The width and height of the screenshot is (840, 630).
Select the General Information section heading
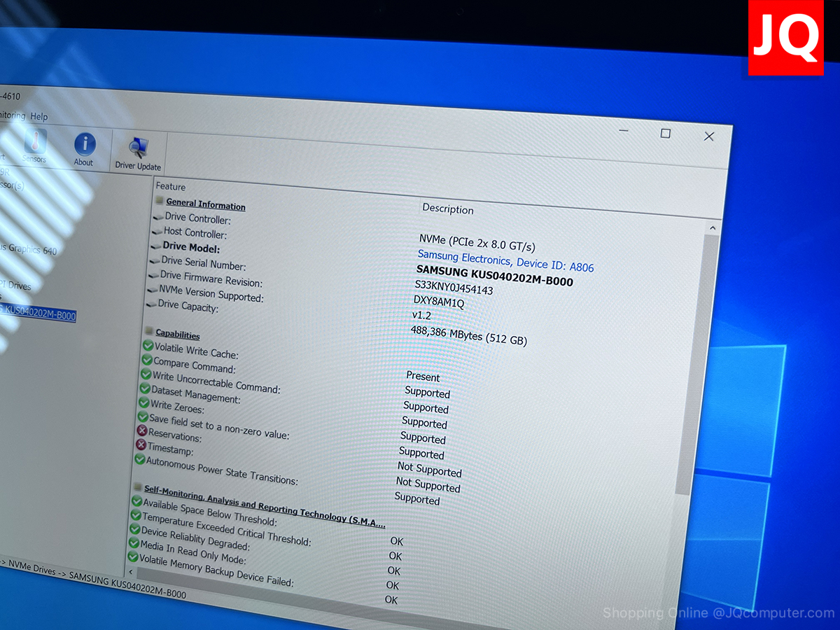tap(206, 204)
